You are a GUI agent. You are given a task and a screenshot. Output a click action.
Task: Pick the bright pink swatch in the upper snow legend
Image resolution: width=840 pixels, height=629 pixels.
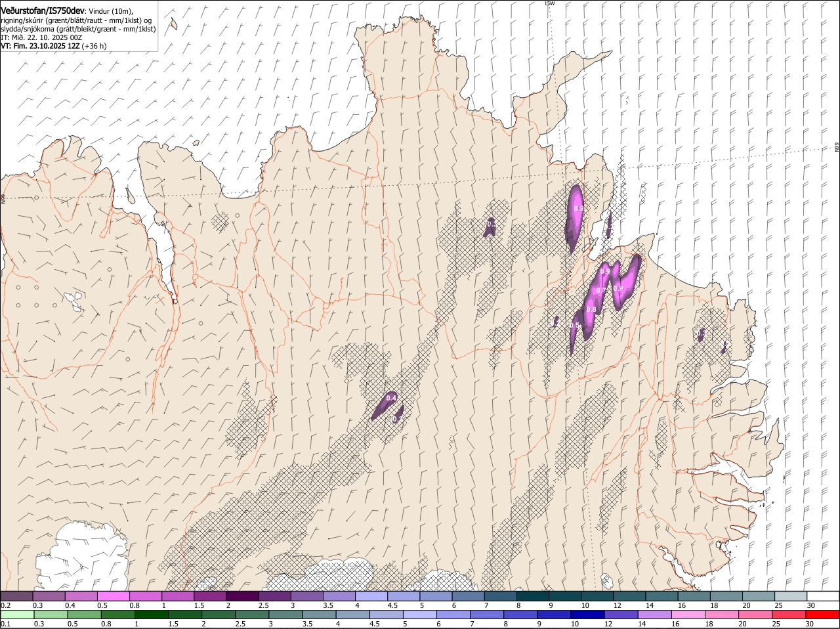click(x=113, y=596)
